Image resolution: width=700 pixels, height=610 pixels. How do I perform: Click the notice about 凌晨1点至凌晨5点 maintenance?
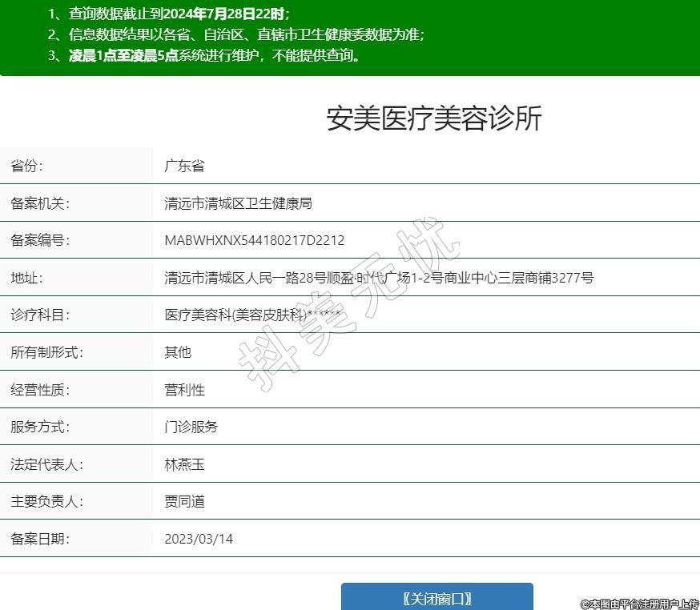tap(204, 55)
